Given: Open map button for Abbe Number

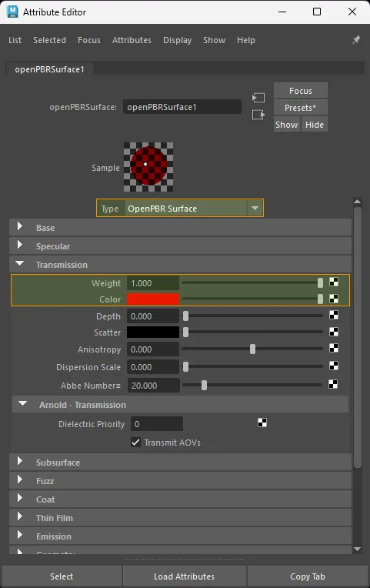Looking at the screenshot, I should coord(333,384).
